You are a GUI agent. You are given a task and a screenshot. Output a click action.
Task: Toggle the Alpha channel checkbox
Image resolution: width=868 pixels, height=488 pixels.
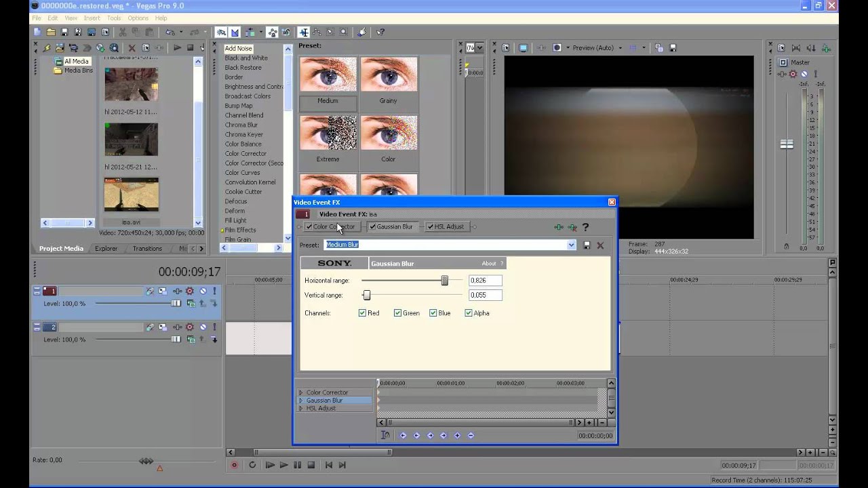pyautogui.click(x=469, y=313)
